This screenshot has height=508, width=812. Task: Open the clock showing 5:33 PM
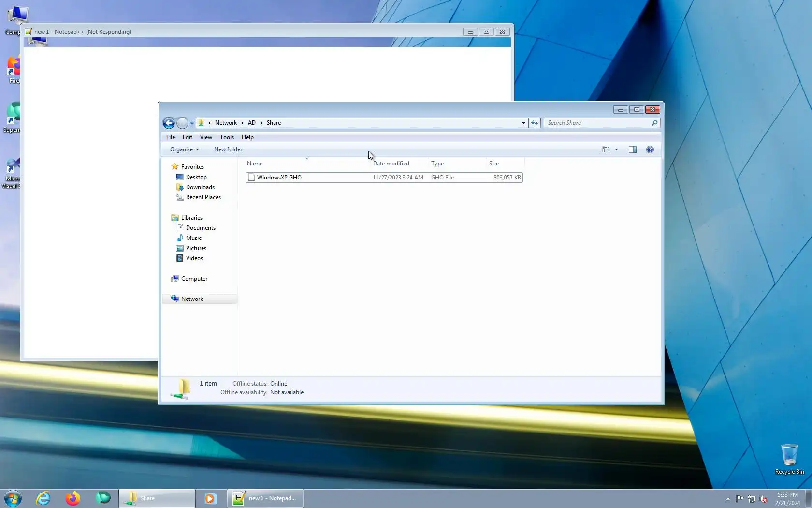(x=787, y=499)
